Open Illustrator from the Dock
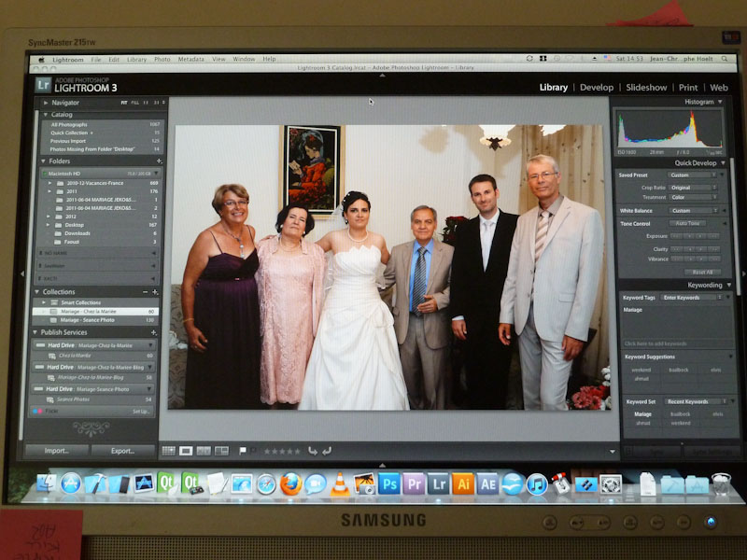 (x=463, y=484)
